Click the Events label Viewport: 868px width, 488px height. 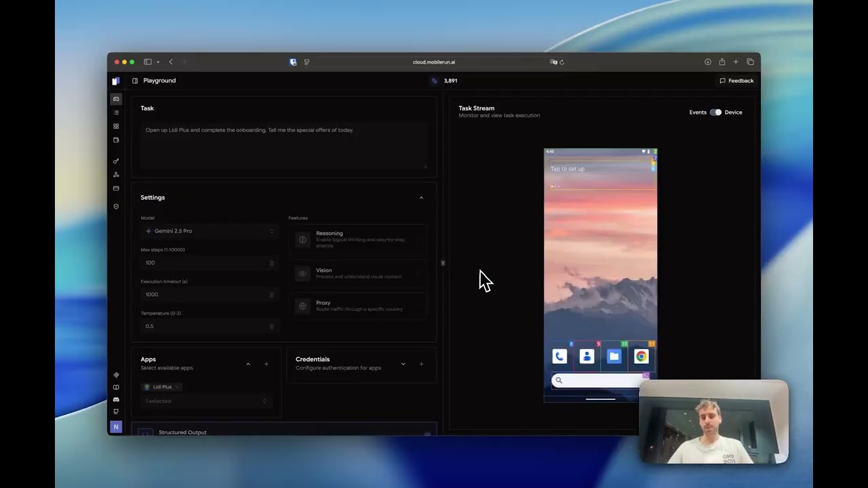click(x=698, y=113)
